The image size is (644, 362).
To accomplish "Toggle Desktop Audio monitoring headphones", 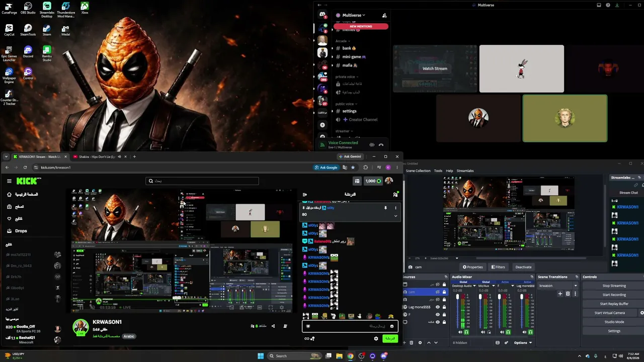I will (x=466, y=332).
